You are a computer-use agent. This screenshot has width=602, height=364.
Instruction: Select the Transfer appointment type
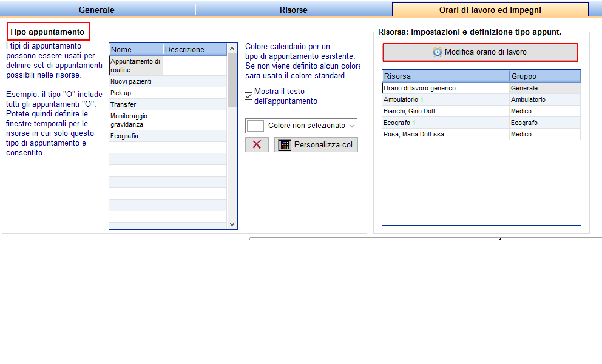tap(167, 104)
